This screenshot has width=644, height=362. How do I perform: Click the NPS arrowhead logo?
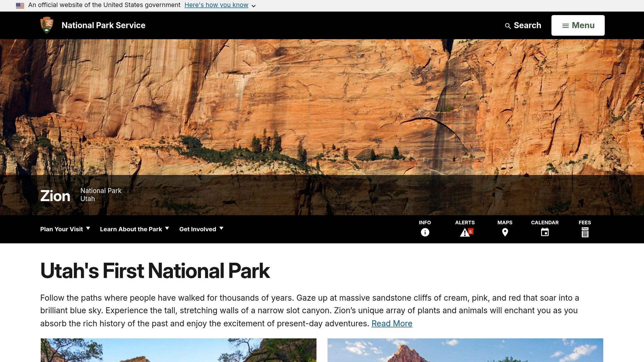(47, 25)
